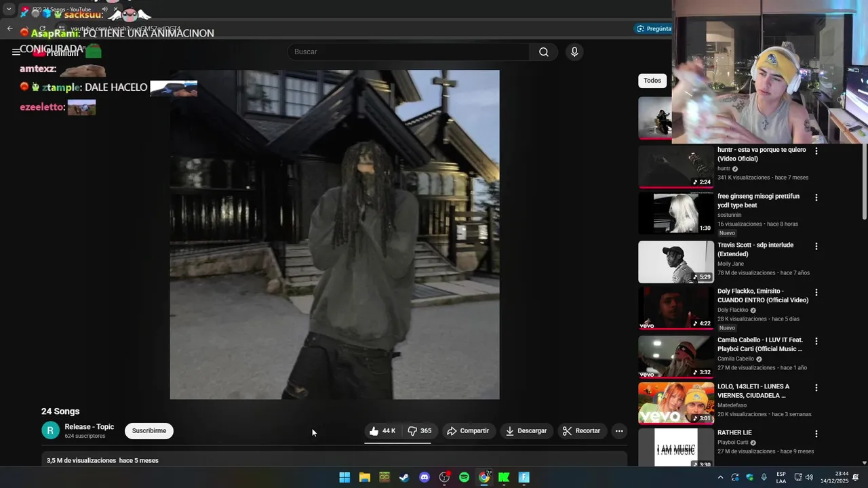Image resolution: width=868 pixels, height=488 pixels.
Task: Click the sync arrows tray icon
Action: 734,477
